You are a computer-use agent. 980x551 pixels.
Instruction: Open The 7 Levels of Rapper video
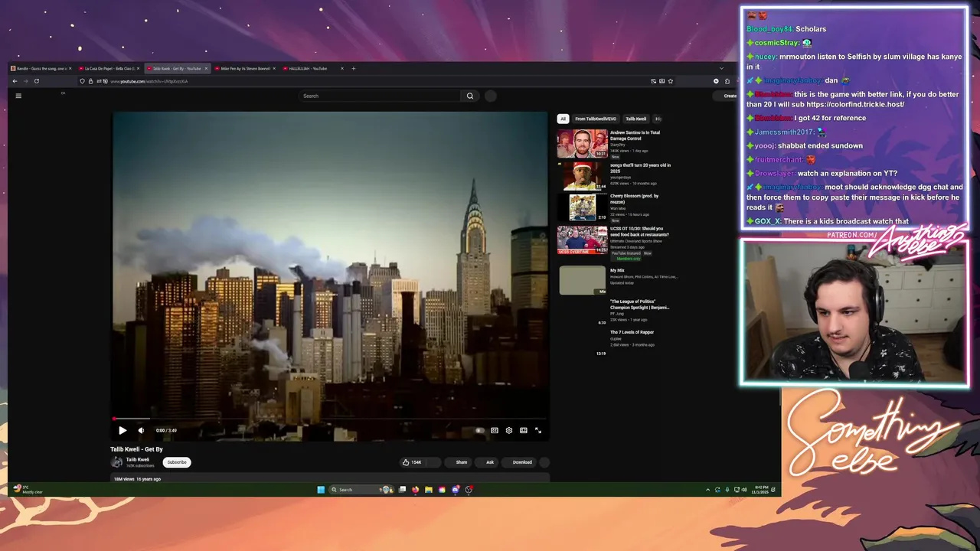[x=632, y=332]
